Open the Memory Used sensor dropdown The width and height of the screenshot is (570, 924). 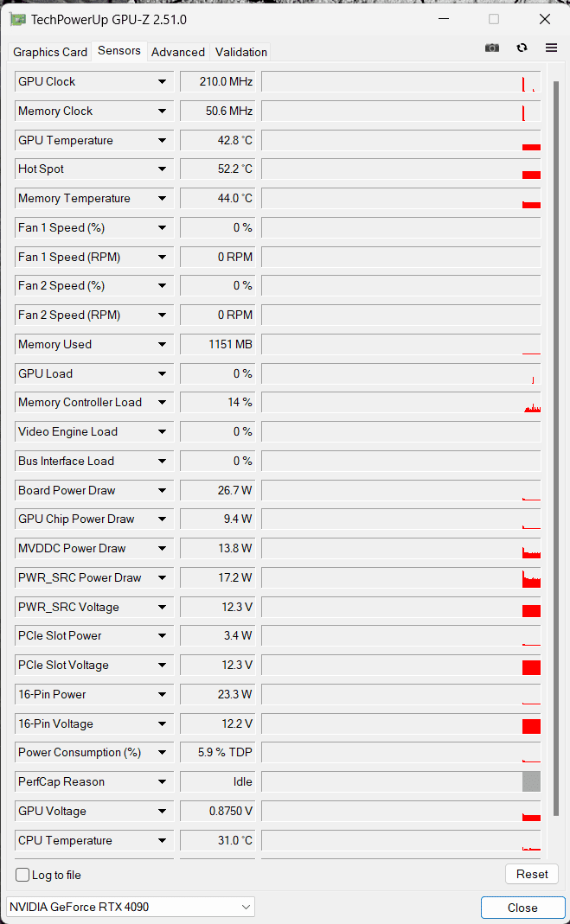(162, 345)
